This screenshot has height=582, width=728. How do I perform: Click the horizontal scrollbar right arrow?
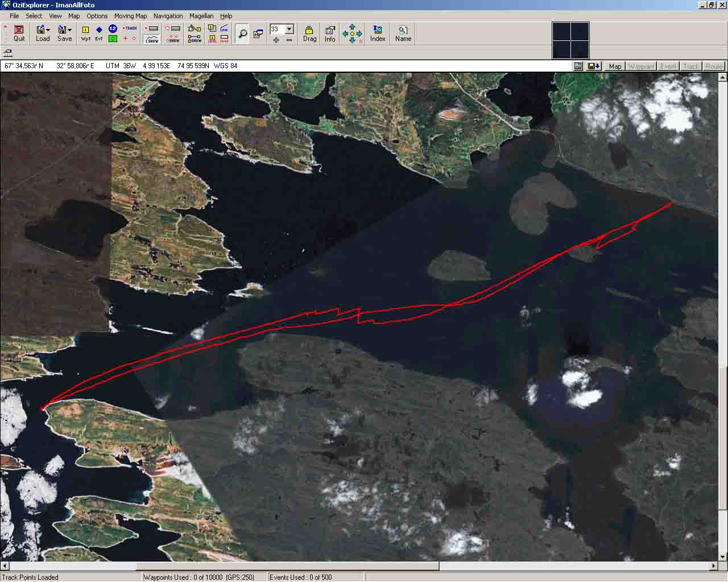click(714, 566)
